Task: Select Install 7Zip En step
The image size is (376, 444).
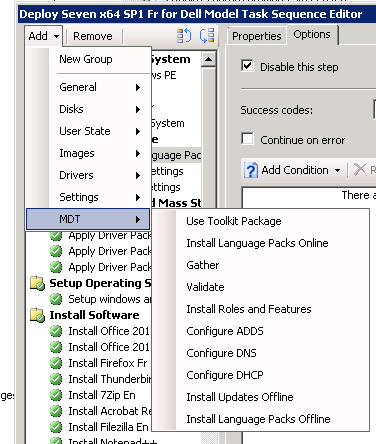Action: coord(102,395)
